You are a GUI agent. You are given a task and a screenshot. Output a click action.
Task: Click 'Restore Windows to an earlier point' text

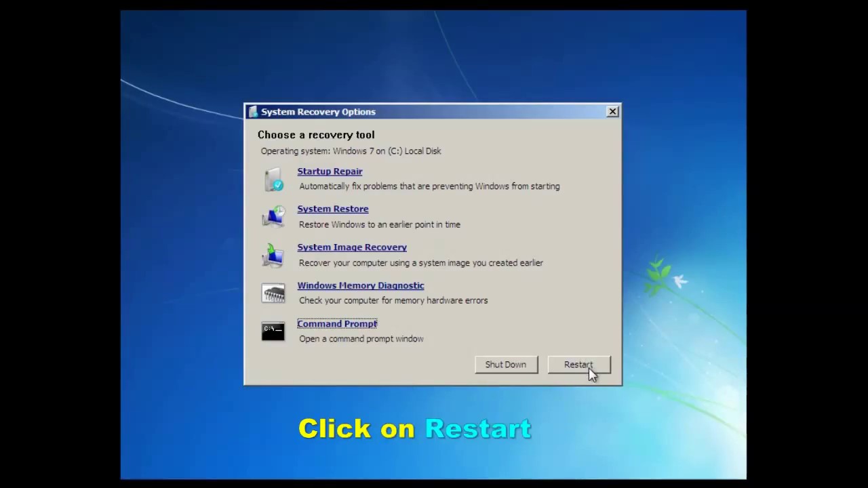380,224
